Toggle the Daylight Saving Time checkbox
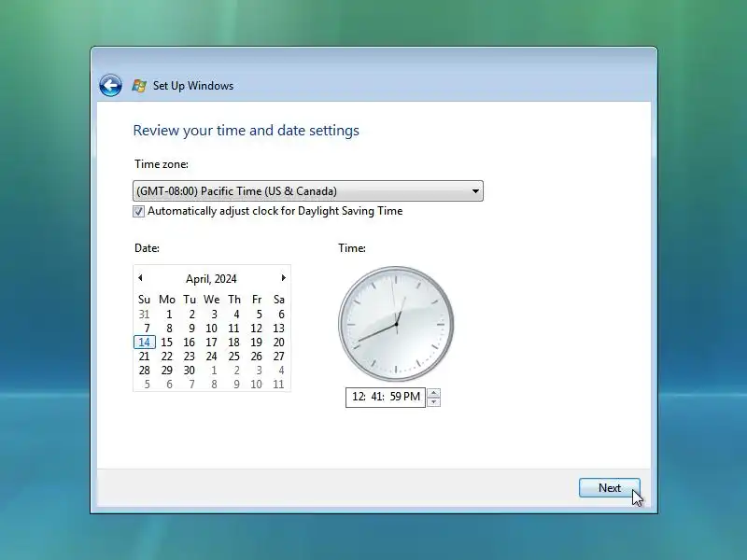747x560 pixels. 138,212
